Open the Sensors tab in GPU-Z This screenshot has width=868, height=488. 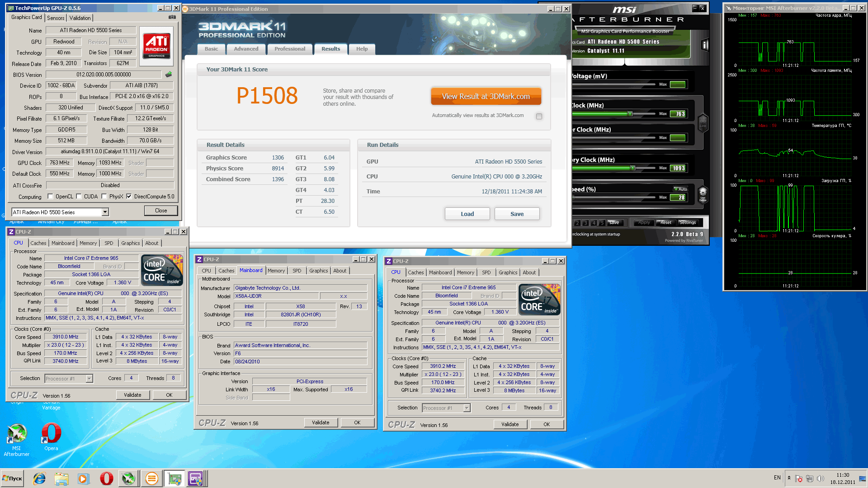click(56, 18)
